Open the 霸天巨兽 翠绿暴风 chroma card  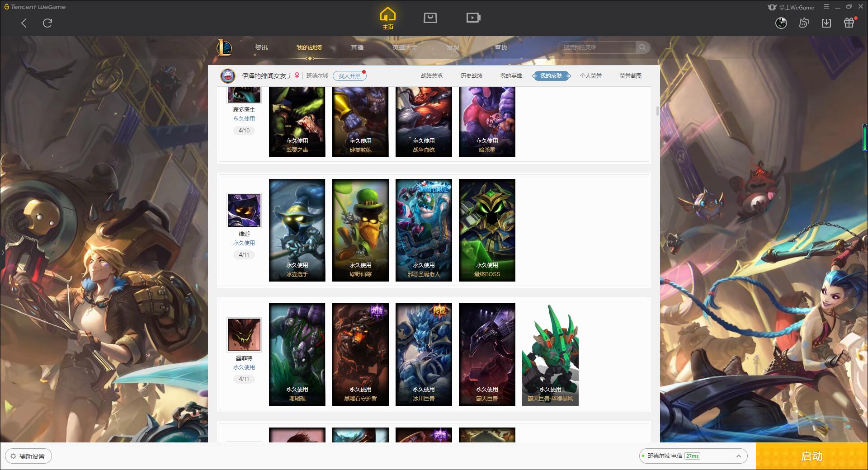pos(550,354)
